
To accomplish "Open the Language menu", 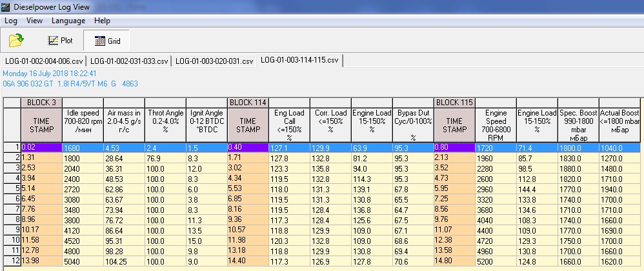I will [x=68, y=21].
